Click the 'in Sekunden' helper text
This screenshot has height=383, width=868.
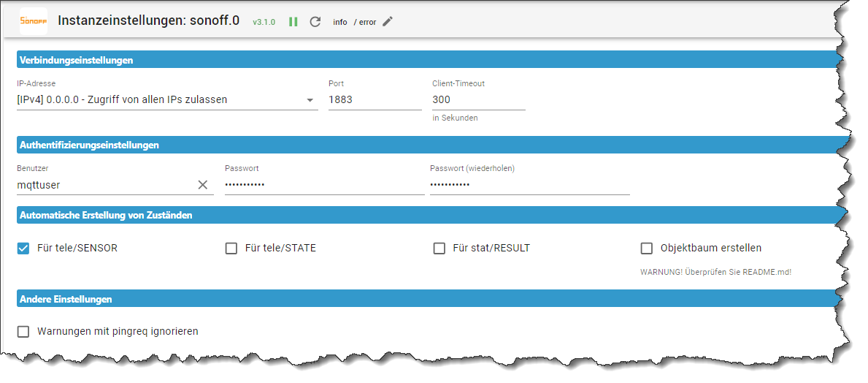(455, 118)
